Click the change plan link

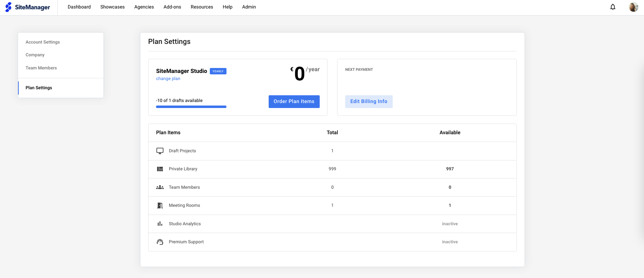[168, 79]
